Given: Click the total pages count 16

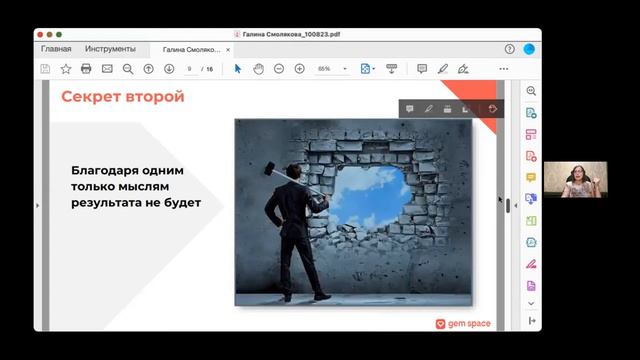Looking at the screenshot, I should (209, 69).
